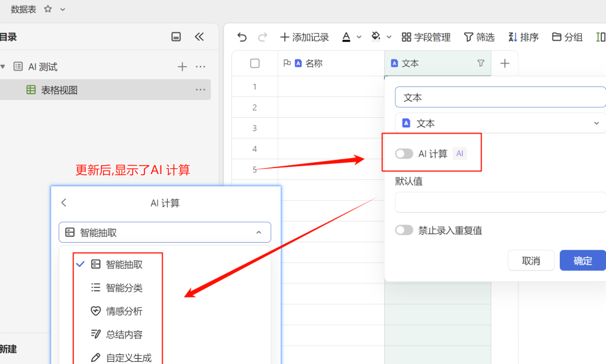The image size is (606, 364).
Task: Select the AI 测试 table in directory
Action: [43, 67]
